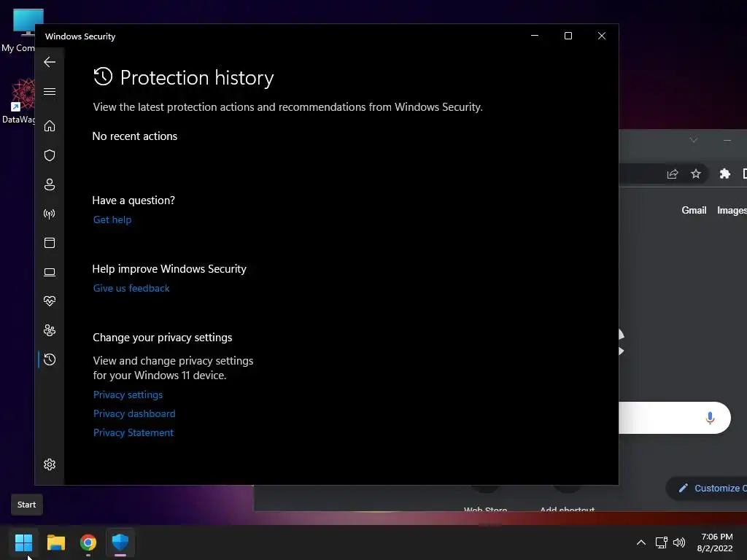Click the volume speaker icon
The width and height of the screenshot is (747, 560).
679,542
